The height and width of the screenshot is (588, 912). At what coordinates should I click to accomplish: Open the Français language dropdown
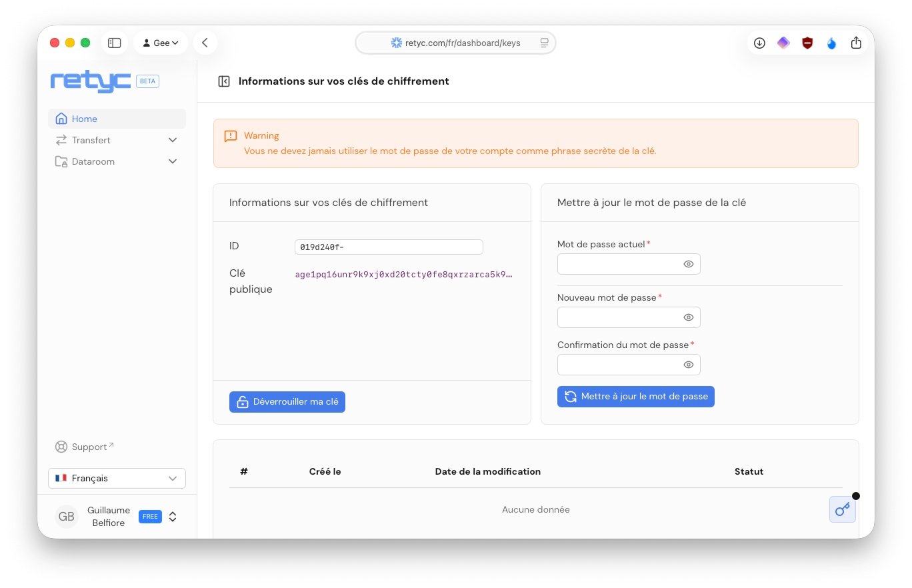[117, 478]
